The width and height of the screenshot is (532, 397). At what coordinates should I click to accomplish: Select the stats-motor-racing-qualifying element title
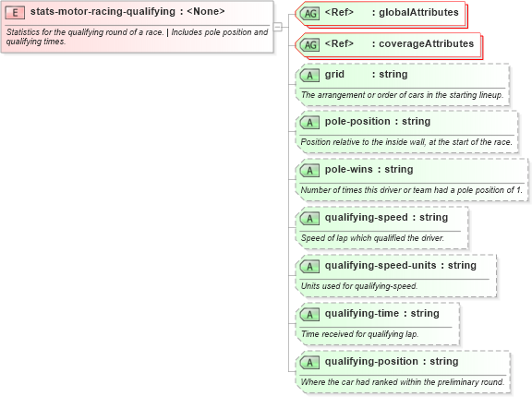point(127,11)
